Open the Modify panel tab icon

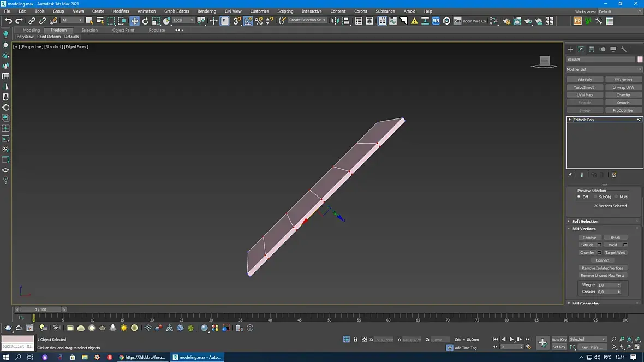click(581, 49)
